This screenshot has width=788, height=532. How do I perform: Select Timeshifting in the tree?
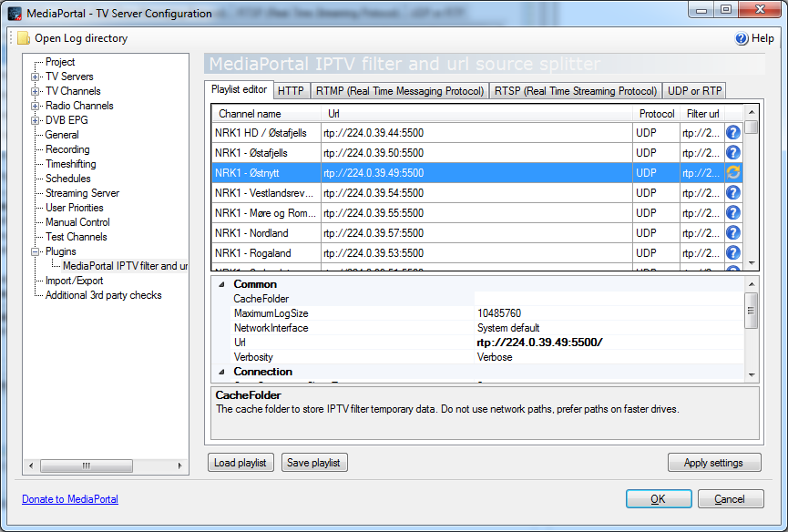tap(70, 164)
